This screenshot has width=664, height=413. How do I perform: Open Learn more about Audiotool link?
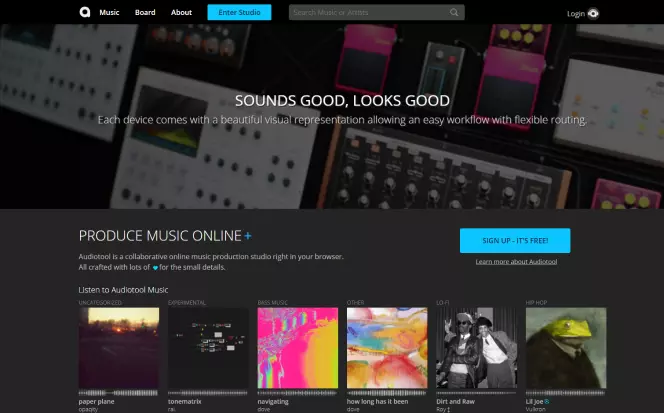(516, 262)
